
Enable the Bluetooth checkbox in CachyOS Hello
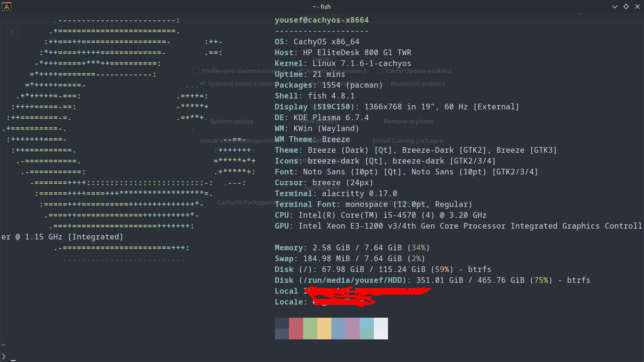coord(385,83)
